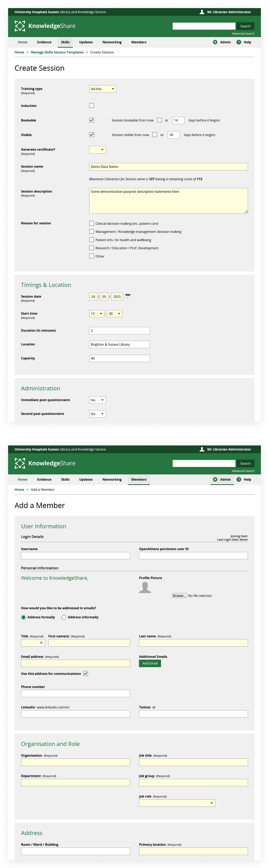The image size is (269, 868).
Task: Uncheck the Bookable checkbox
Action: (x=92, y=120)
